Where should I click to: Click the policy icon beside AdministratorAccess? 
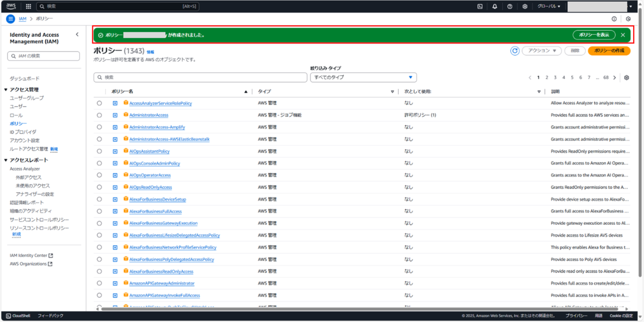click(126, 115)
